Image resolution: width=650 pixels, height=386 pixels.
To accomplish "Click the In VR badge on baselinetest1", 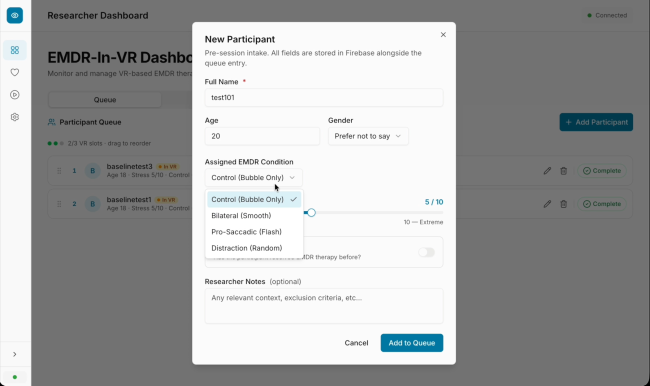I will point(166,200).
